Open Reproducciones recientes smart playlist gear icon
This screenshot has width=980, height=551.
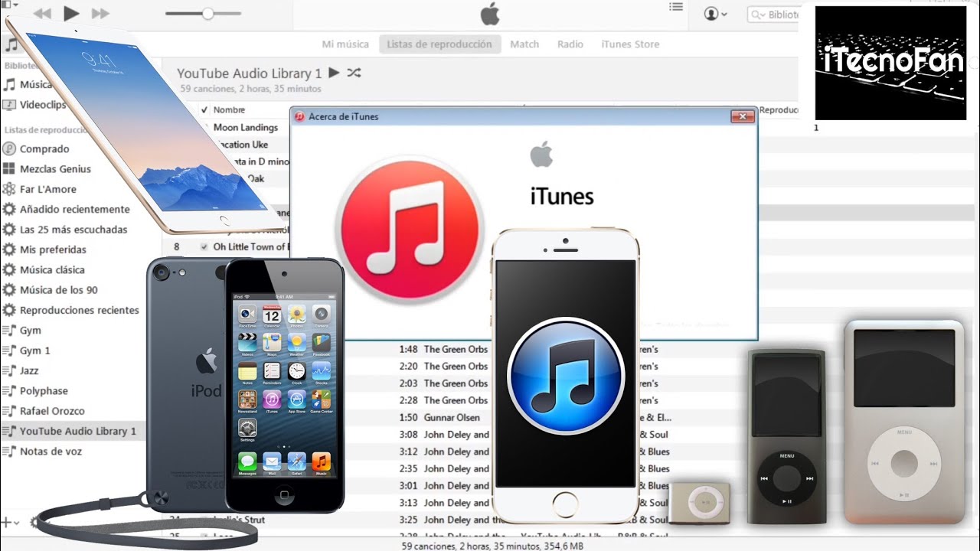coord(9,310)
